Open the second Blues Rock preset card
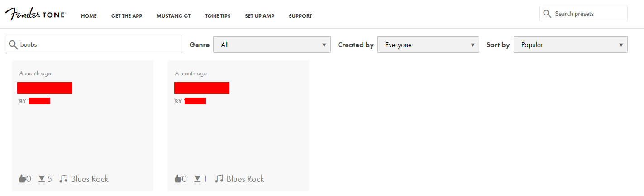Screen dimensions: 644x196 pos(238,126)
